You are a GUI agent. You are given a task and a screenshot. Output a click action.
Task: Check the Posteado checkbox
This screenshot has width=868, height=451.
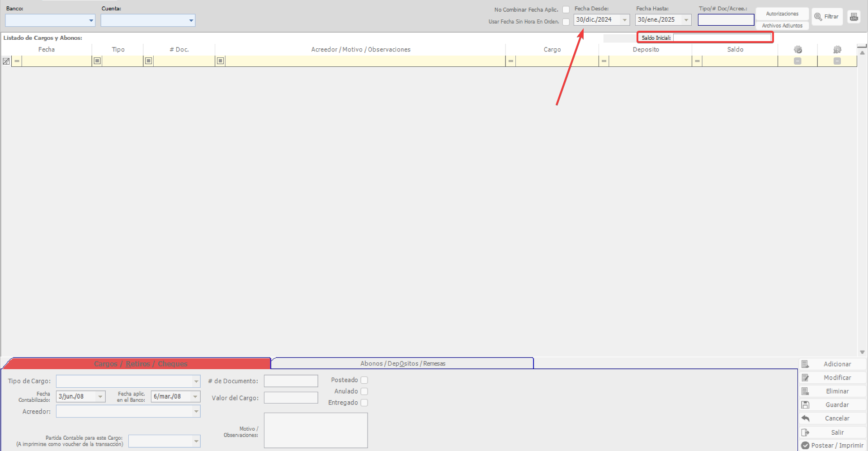(364, 380)
